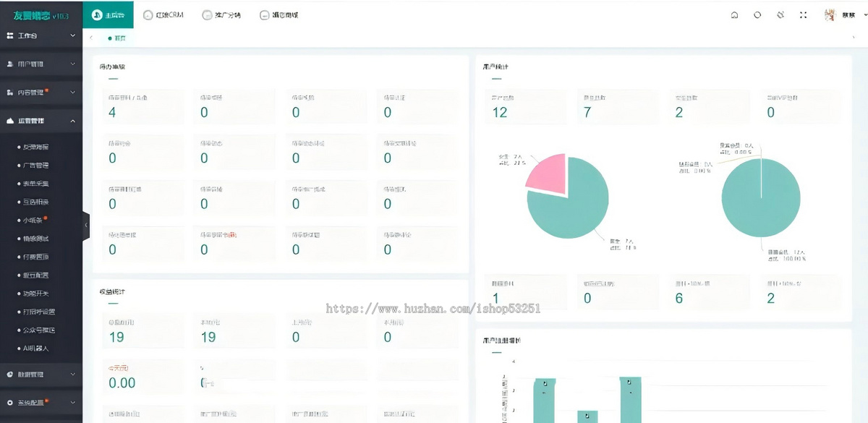This screenshot has width=868, height=423.
Task: Click the user statistics card showing 7
Action: pos(618,106)
